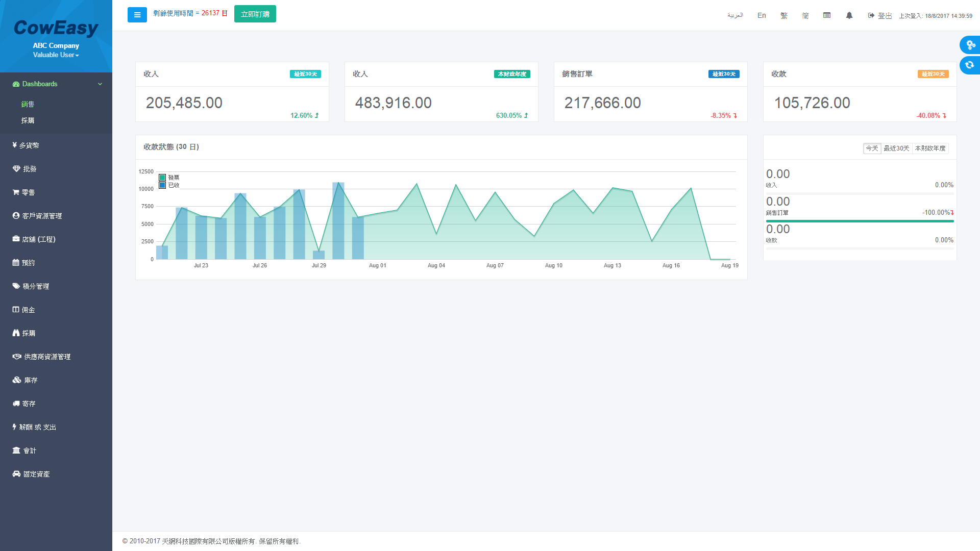Viewport: 980px width, 551px height.
Task: Open 庫存 inventory sidebar item
Action: point(30,380)
